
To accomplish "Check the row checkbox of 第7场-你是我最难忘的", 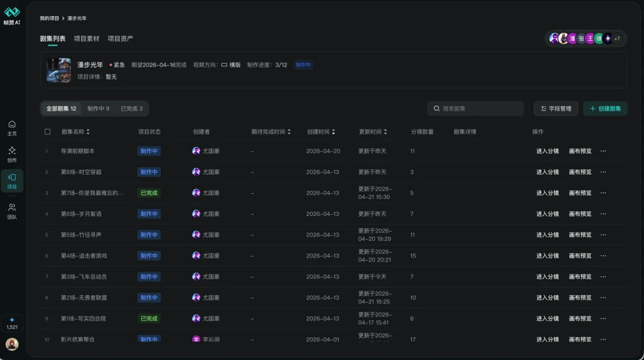I will 48,193.
